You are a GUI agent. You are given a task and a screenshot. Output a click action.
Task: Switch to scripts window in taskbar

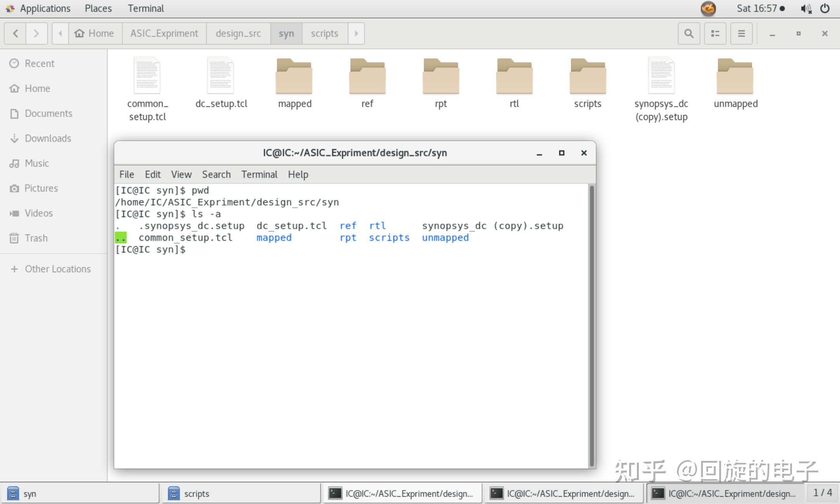241,494
